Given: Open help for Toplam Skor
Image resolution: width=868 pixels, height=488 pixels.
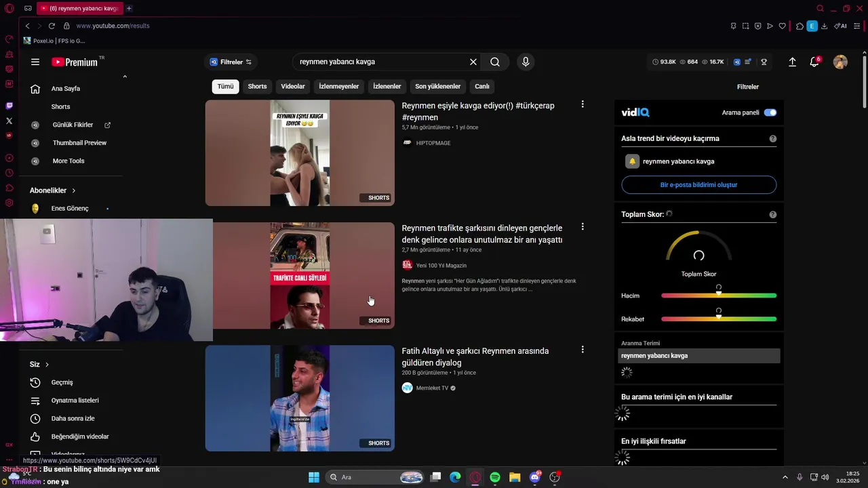Looking at the screenshot, I should tap(772, 214).
